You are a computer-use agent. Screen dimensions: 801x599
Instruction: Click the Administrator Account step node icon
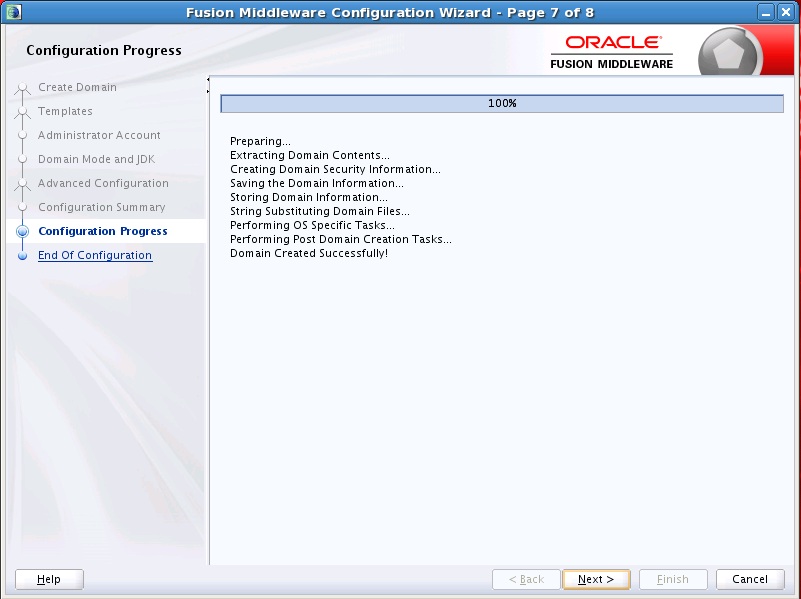22,135
